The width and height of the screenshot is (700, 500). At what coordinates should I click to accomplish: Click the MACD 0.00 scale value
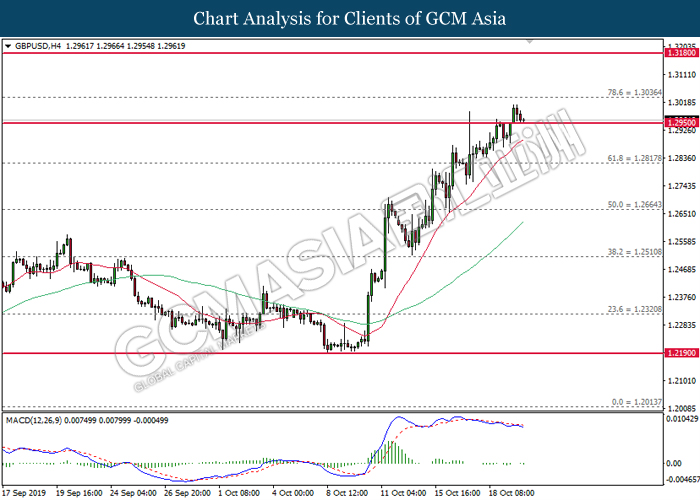coord(674,463)
